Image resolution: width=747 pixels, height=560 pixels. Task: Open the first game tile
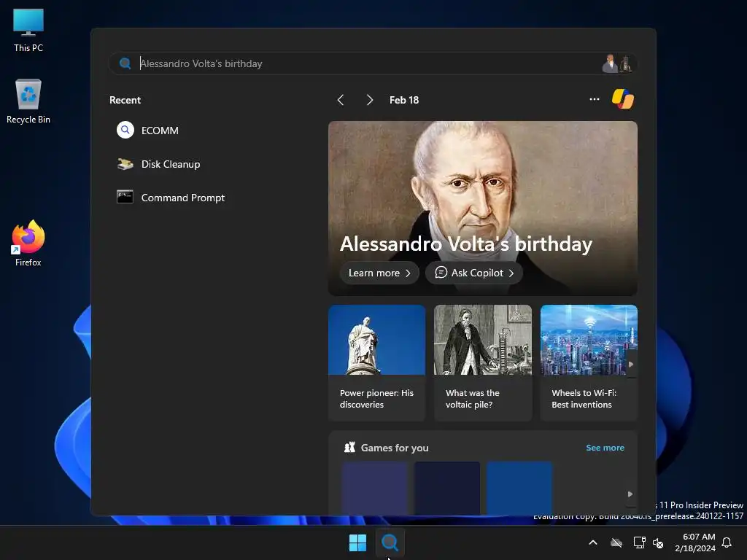374,488
